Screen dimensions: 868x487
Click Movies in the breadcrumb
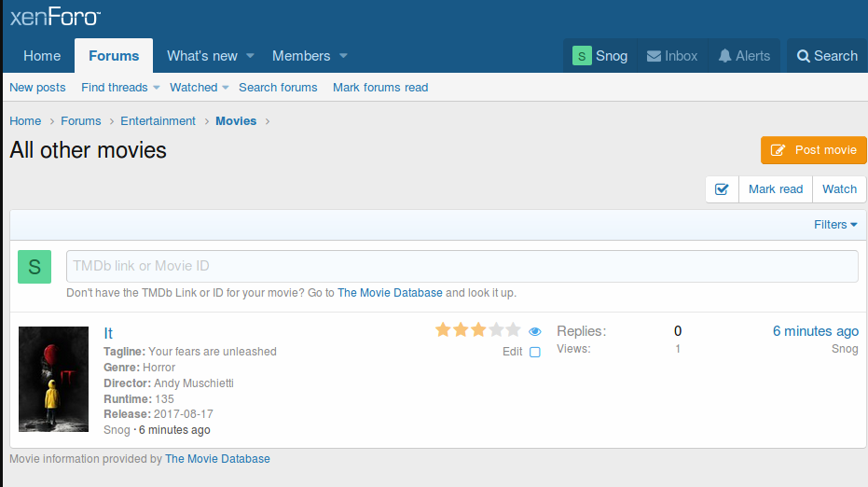[x=236, y=120]
